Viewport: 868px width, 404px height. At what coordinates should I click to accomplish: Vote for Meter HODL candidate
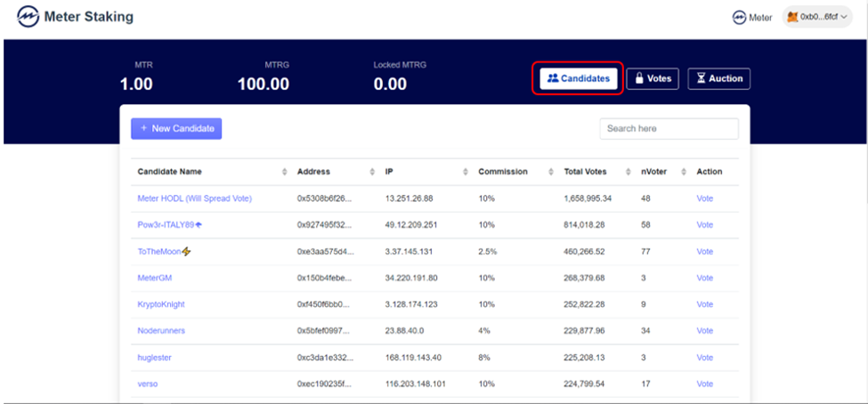coord(705,198)
